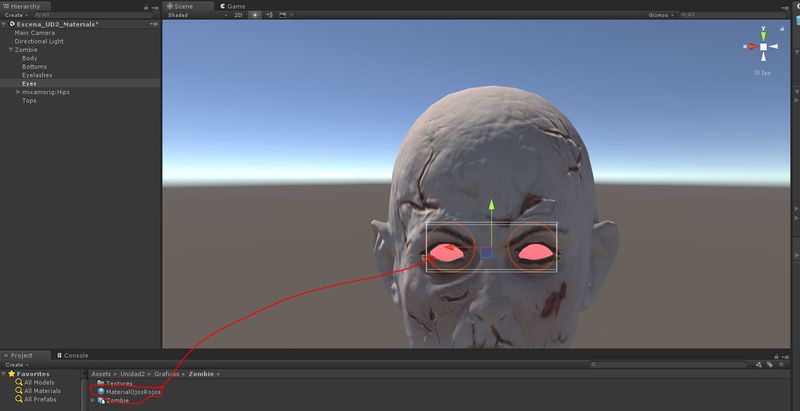Open All Models favorite search

coord(35,382)
